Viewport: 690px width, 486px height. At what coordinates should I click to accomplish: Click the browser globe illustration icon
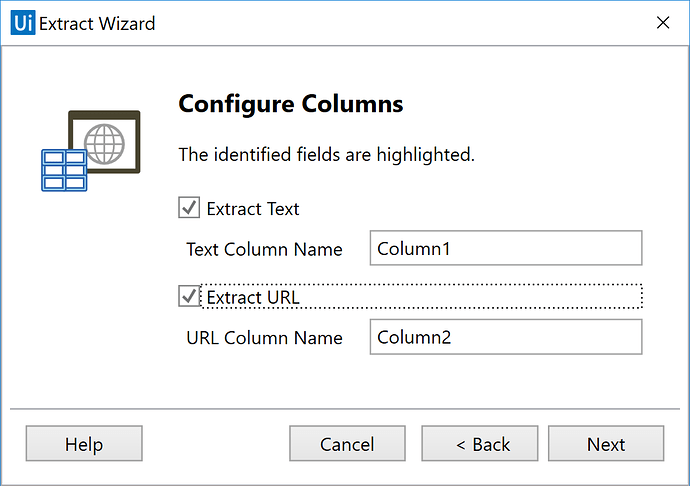click(x=105, y=143)
